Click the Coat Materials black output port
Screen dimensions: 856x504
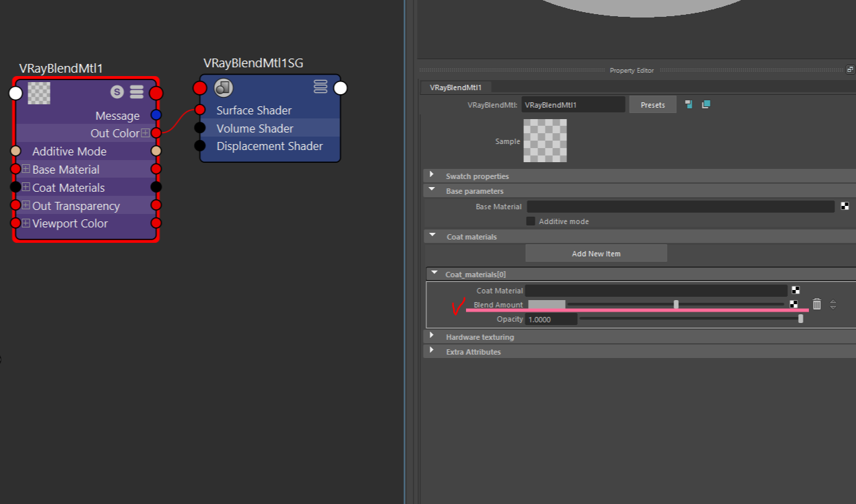(156, 187)
